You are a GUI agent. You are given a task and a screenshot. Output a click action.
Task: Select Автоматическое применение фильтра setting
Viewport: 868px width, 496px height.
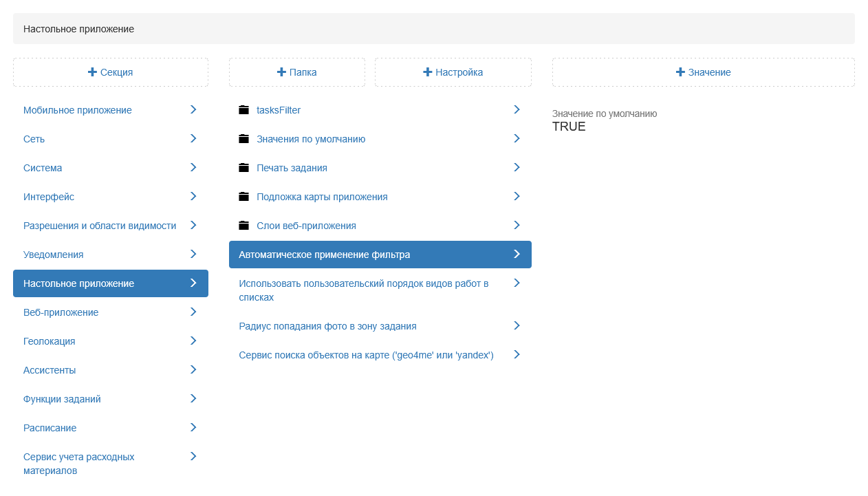(x=325, y=255)
